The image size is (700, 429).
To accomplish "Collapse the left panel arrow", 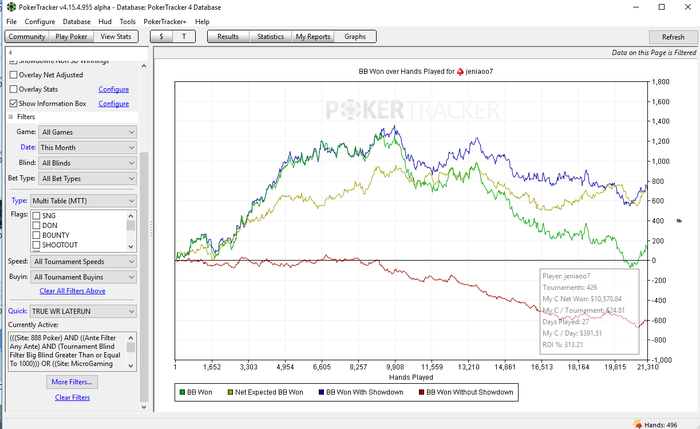I will click(x=10, y=52).
